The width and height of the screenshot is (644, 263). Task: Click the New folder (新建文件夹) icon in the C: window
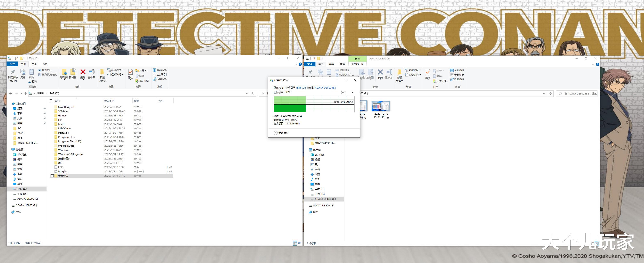102,72
